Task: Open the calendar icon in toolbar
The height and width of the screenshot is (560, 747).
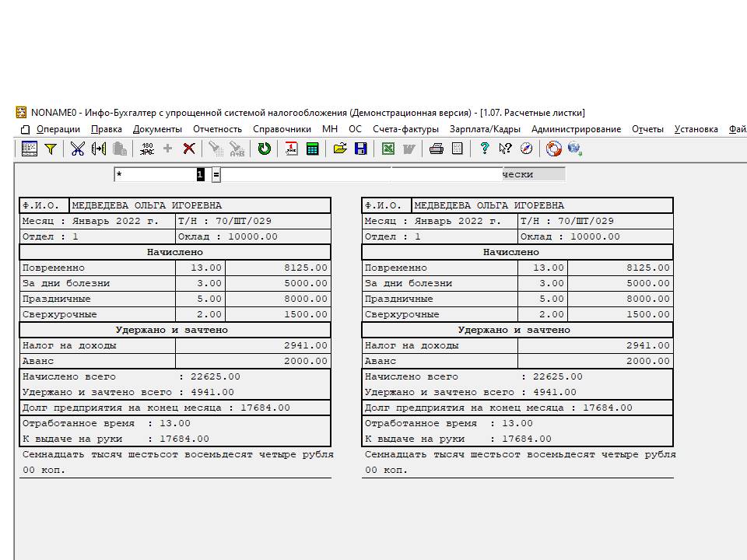Action: coord(291,149)
